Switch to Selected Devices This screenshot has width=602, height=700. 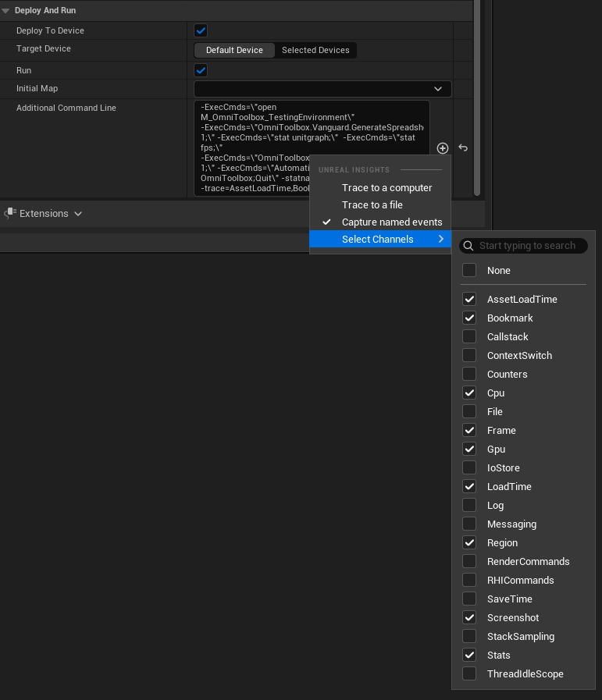click(x=315, y=50)
